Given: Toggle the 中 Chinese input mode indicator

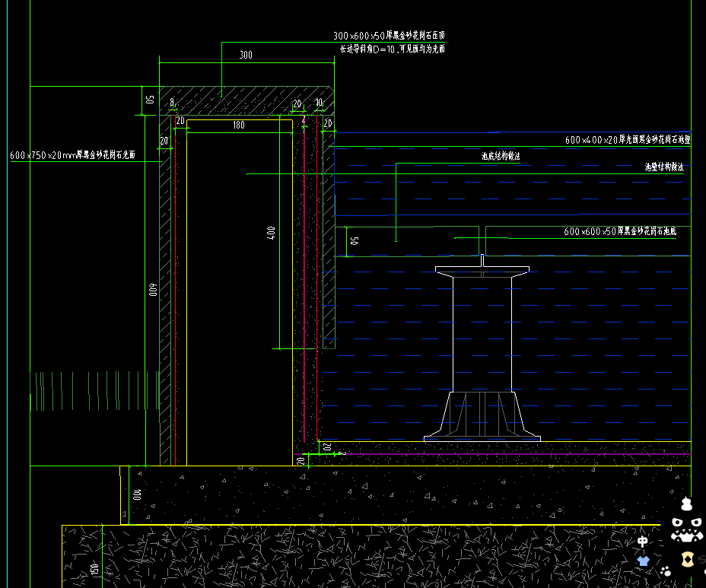Looking at the screenshot, I should 643,541.
